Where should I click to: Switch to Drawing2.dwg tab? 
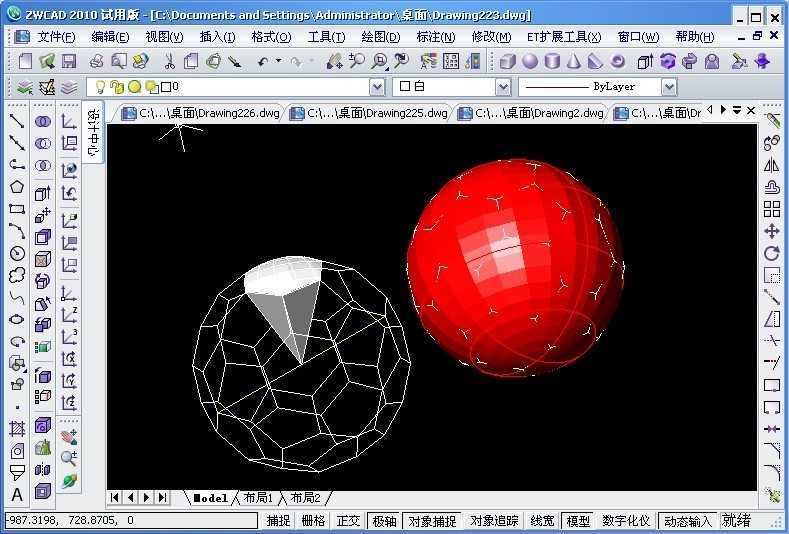click(x=531, y=113)
